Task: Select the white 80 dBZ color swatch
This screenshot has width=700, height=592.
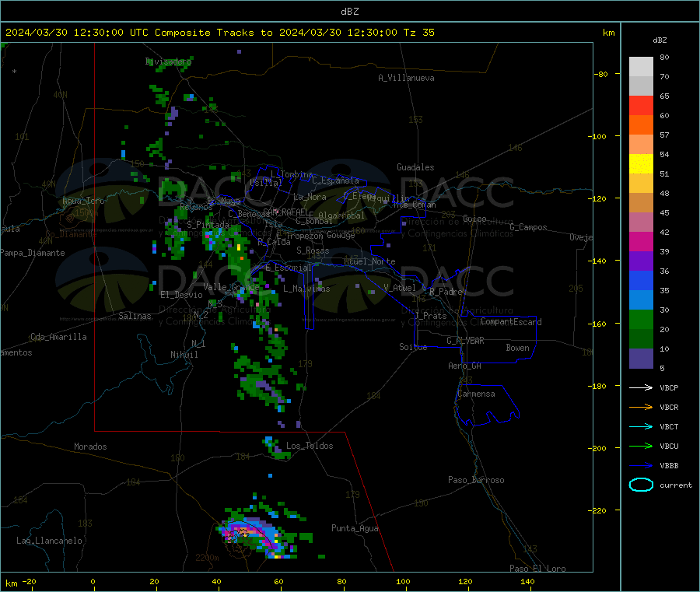Action: click(x=641, y=67)
